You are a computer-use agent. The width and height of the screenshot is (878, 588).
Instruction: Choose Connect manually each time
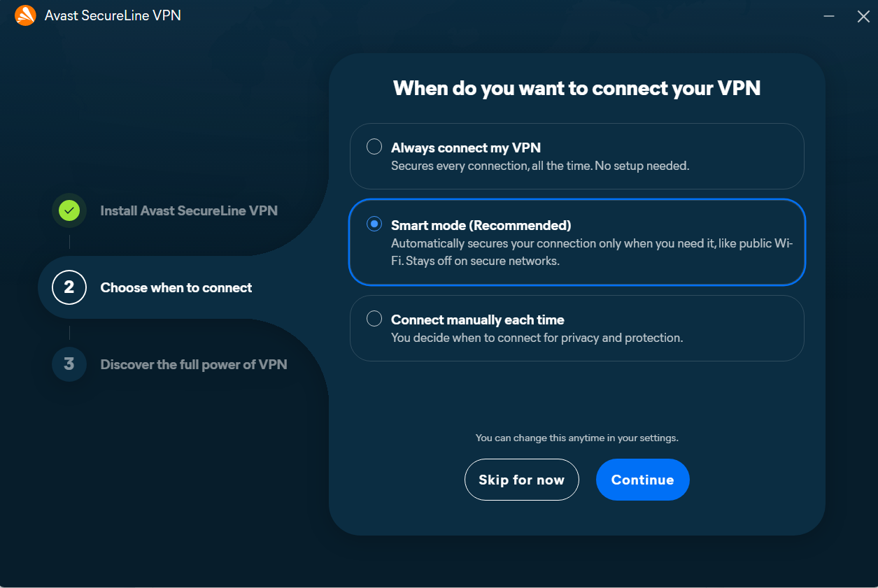pos(374,320)
